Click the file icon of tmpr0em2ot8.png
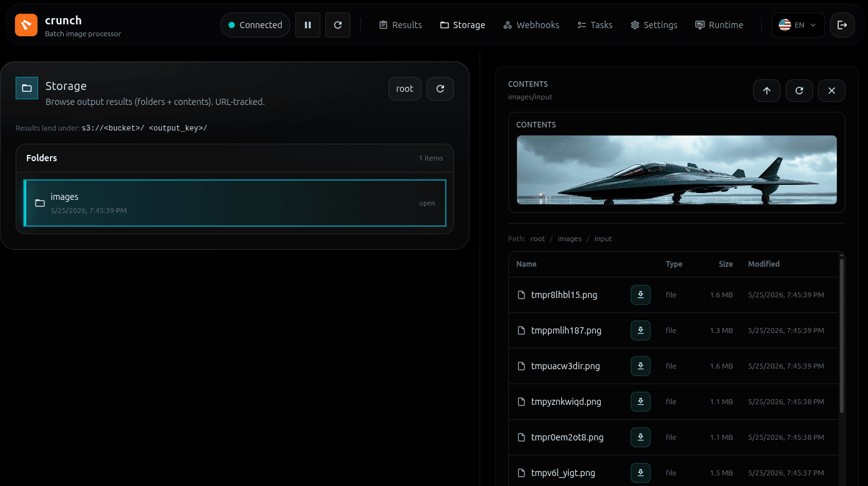The height and width of the screenshot is (486, 868). pyautogui.click(x=521, y=437)
